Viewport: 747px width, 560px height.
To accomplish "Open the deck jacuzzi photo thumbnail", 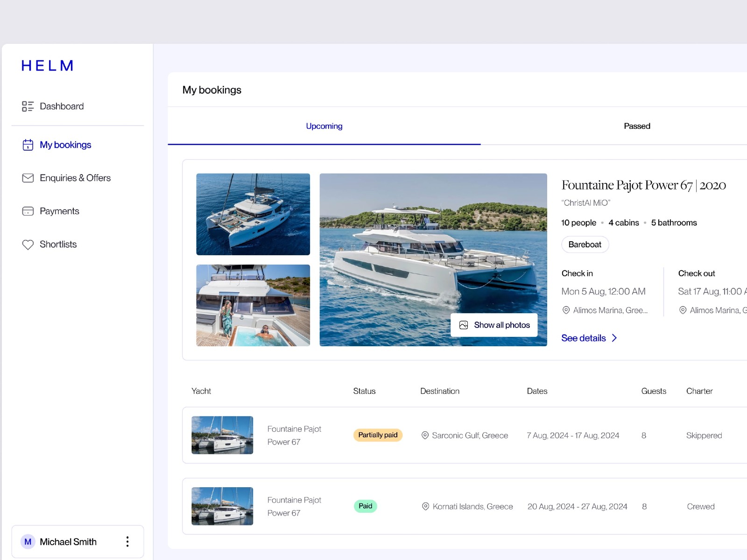I will tap(253, 305).
